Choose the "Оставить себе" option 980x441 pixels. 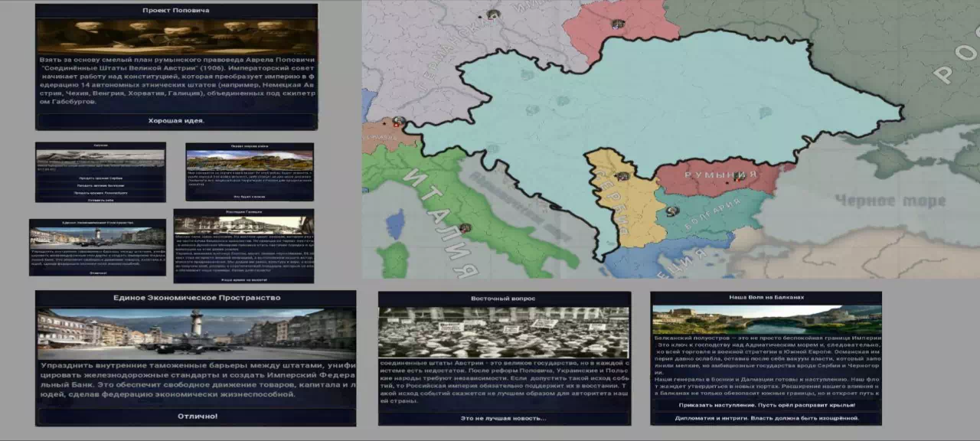click(x=100, y=200)
